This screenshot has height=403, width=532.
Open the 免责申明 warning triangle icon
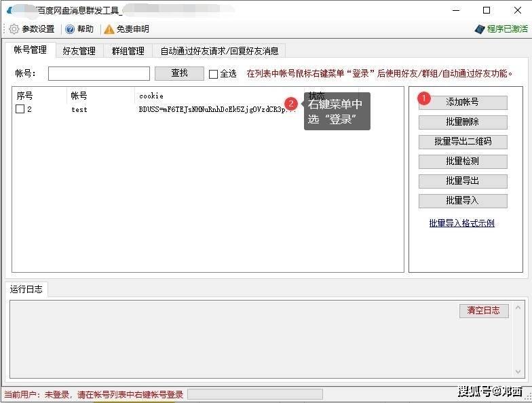(109, 30)
